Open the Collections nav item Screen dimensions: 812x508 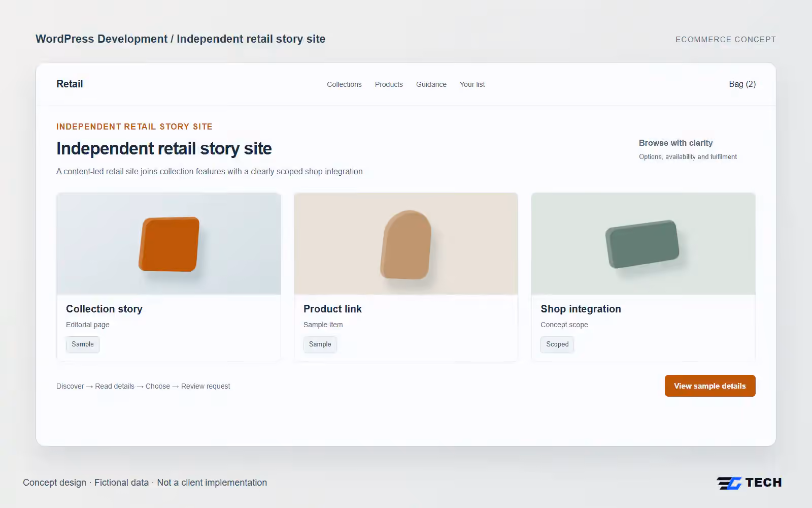point(344,84)
